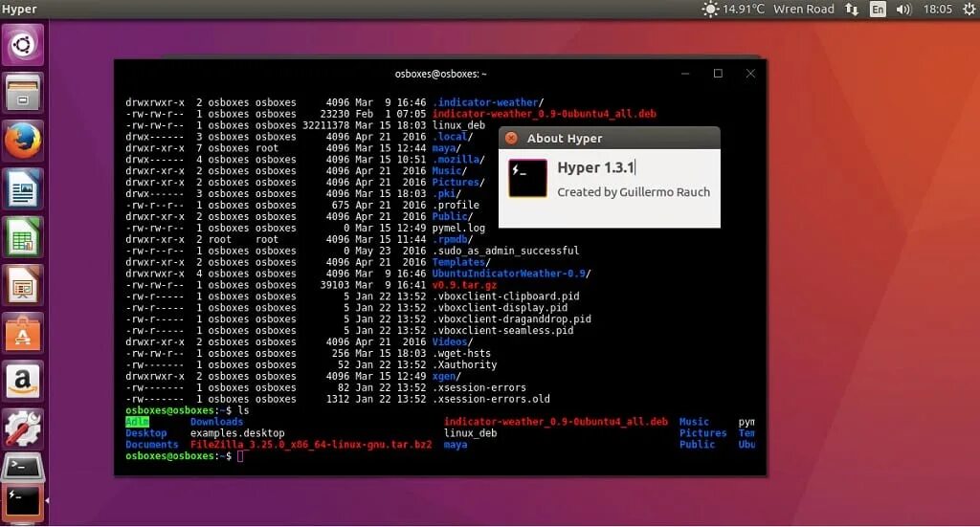980x527 pixels.
Task: Click the terminal prompt cursor line
Action: point(185,456)
